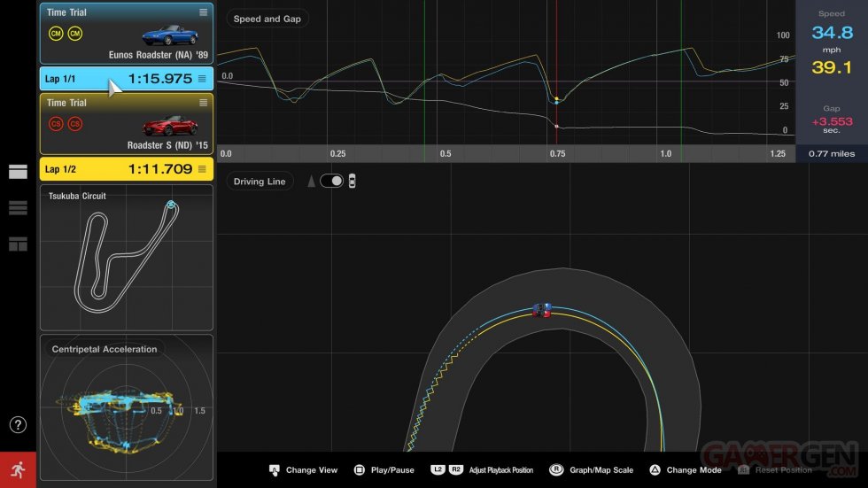Select the three-row list layout icon
The height and width of the screenshot is (488, 868).
(18, 208)
